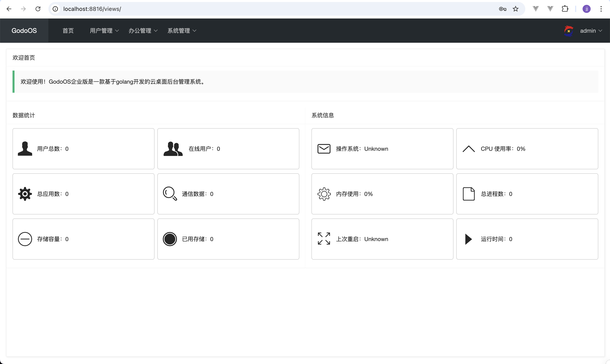Click the second Vue devtools extension icon
Screen dimensions: 610x364
(550, 9)
